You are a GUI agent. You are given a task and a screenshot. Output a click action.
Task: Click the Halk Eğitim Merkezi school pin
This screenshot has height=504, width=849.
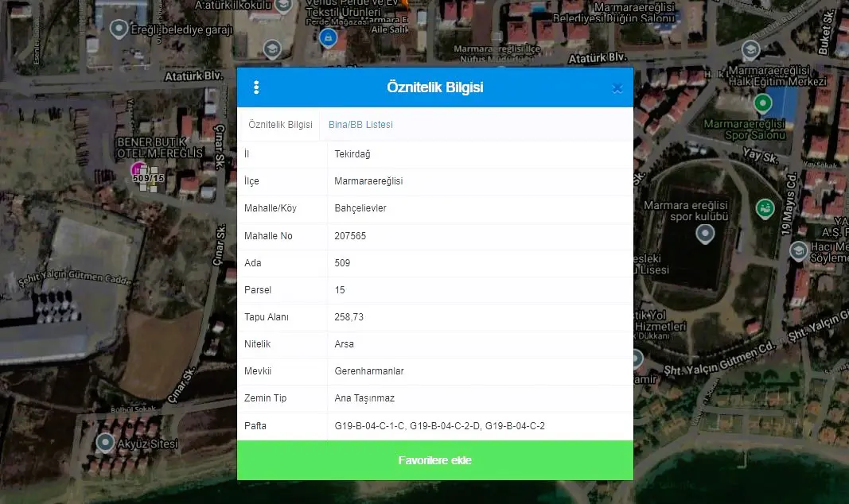[750, 50]
